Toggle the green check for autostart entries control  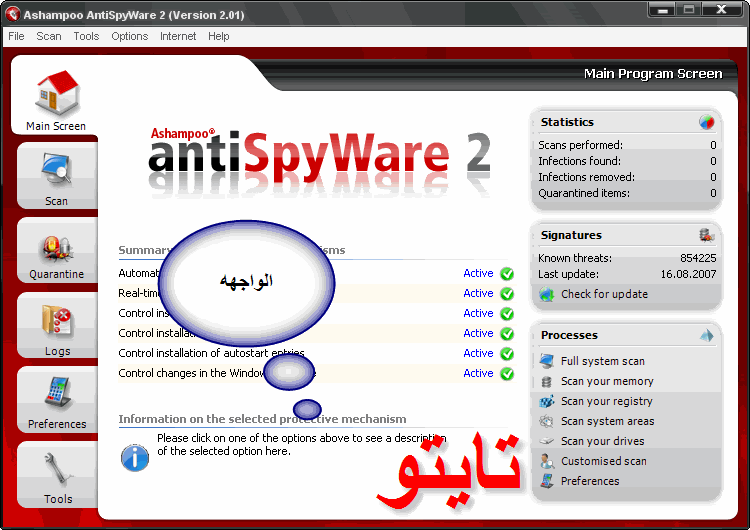[x=507, y=353]
